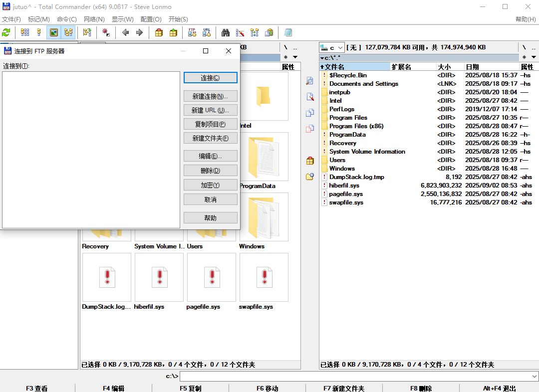Open file search with binoculars icon
Image resolution: width=539 pixels, height=392 pixels.
[x=226, y=32]
